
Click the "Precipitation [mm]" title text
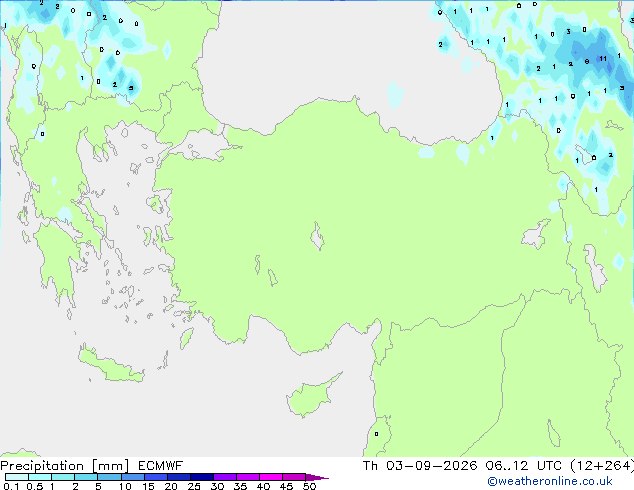[x=64, y=466]
